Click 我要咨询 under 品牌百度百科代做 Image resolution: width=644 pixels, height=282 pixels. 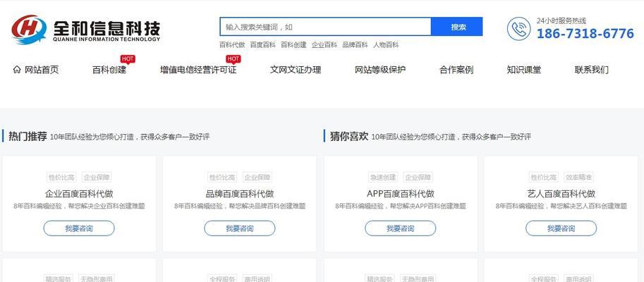tap(239, 228)
